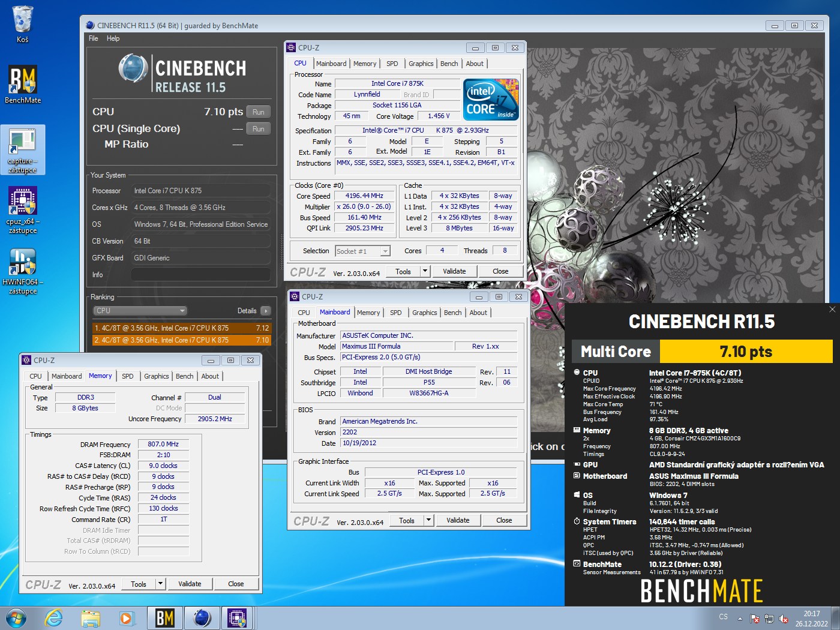Image resolution: width=840 pixels, height=630 pixels.
Task: Click the Core Speed value 4196.44 MHz
Action: tap(364, 196)
